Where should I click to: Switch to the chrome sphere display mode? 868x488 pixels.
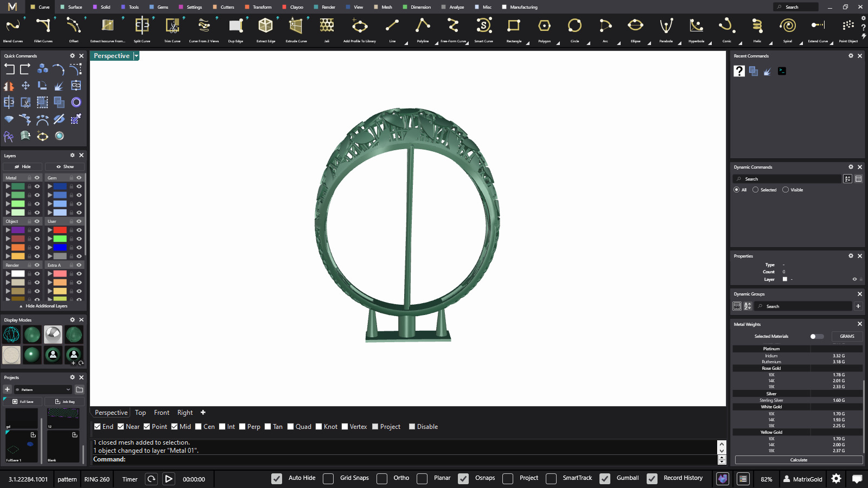click(x=53, y=335)
